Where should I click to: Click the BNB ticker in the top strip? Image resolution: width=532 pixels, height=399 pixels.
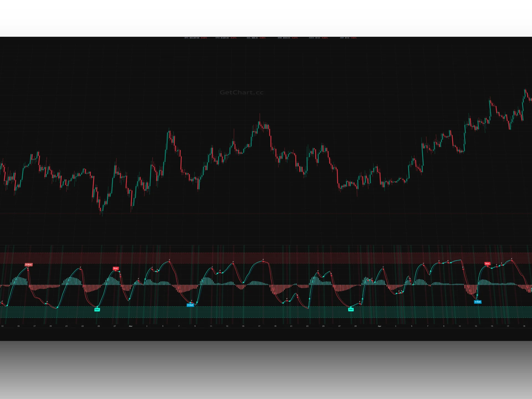pos(288,38)
